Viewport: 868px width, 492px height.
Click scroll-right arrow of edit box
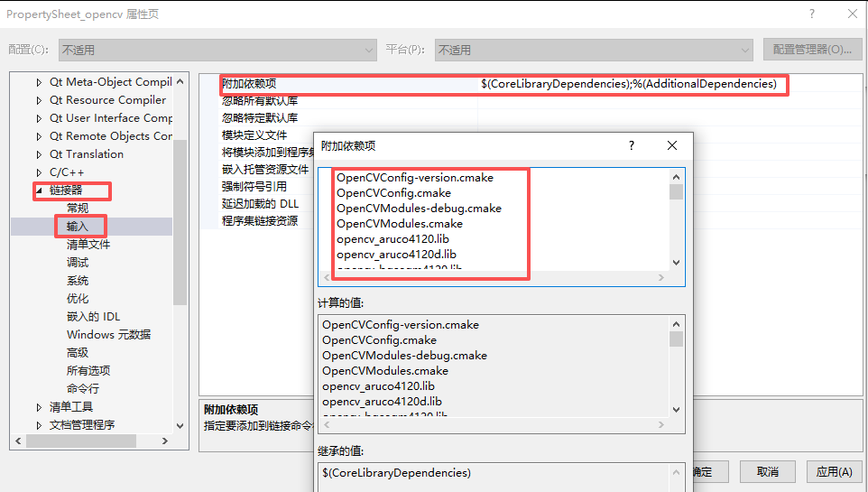pos(661,277)
